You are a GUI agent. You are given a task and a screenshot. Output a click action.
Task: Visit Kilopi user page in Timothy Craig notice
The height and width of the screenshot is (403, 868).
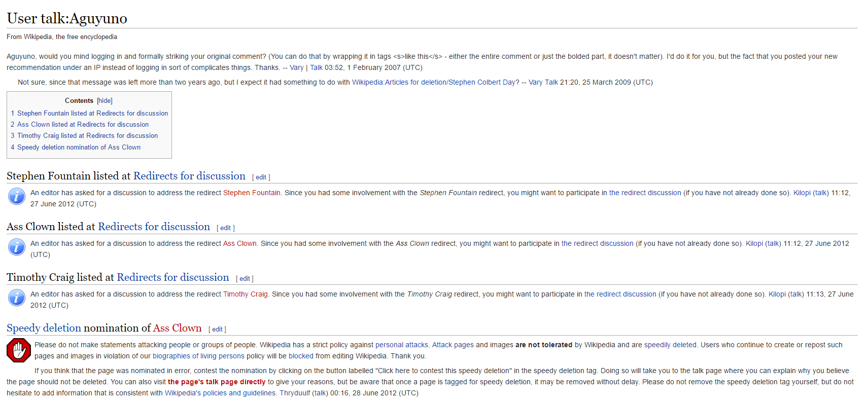click(777, 294)
